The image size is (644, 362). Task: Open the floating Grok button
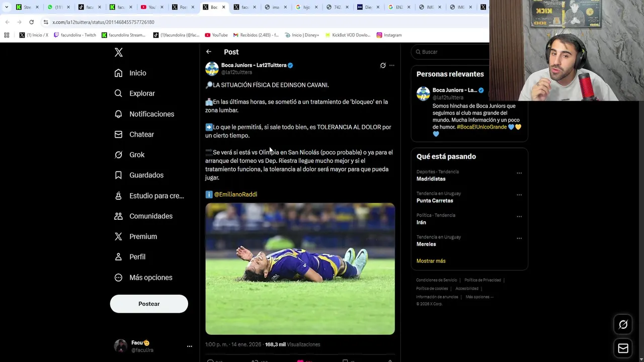click(x=623, y=325)
